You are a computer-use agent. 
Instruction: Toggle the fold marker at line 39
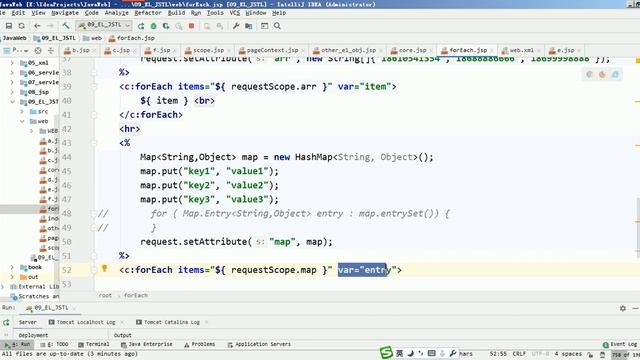point(94,87)
